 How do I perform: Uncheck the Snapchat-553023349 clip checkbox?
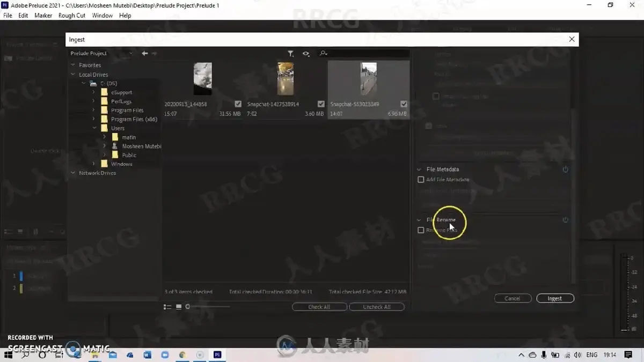[x=404, y=104]
